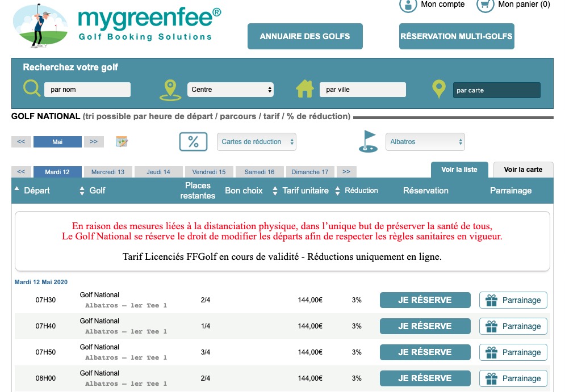Open the Mon compte link
The image size is (565, 392).
442,5
